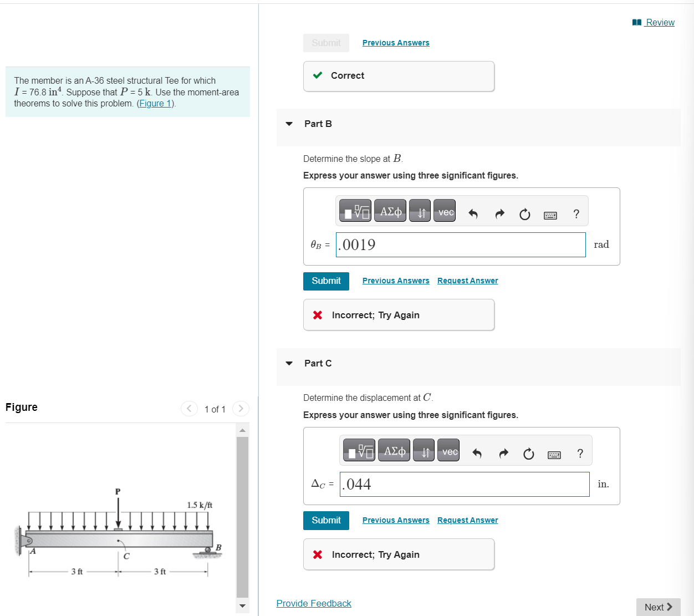Open help for Part B answer box
This screenshot has width=694, height=616.
pos(576,214)
